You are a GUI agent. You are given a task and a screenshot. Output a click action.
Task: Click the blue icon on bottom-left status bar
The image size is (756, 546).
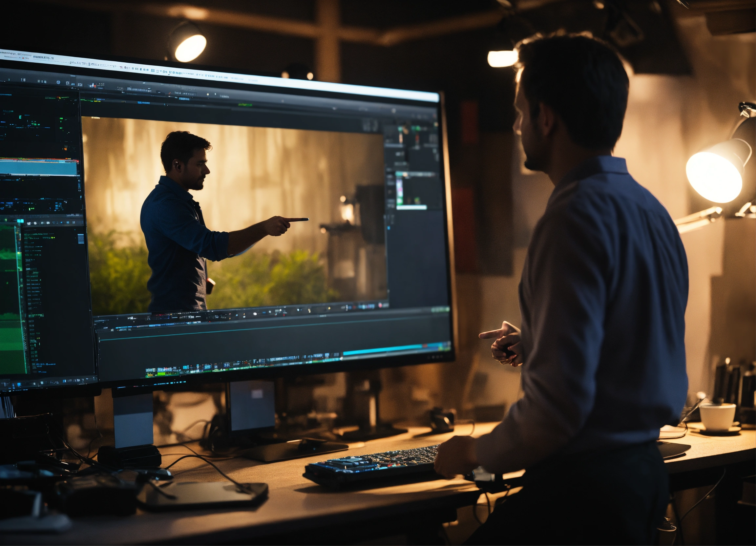[x=19, y=385]
